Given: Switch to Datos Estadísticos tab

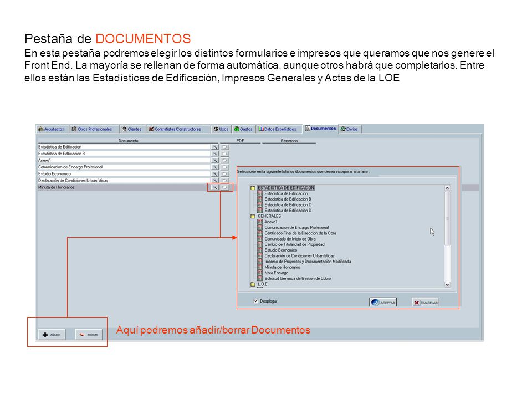Looking at the screenshot, I should coord(279,129).
